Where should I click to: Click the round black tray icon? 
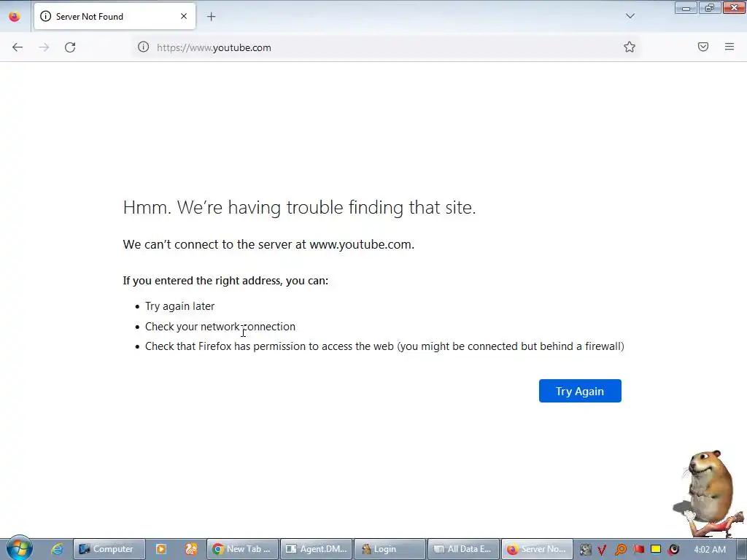673,550
